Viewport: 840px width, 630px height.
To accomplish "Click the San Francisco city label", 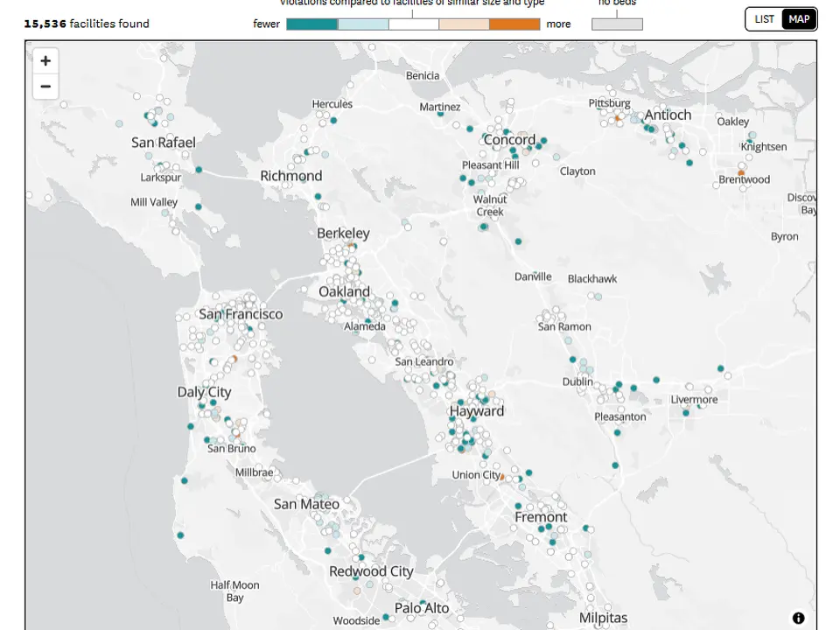I will [241, 314].
